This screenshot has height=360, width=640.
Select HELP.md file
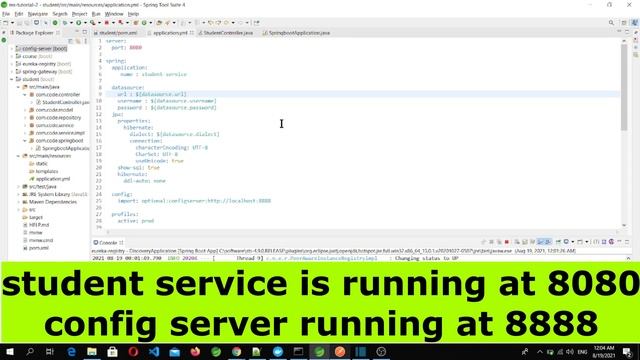pos(36,225)
